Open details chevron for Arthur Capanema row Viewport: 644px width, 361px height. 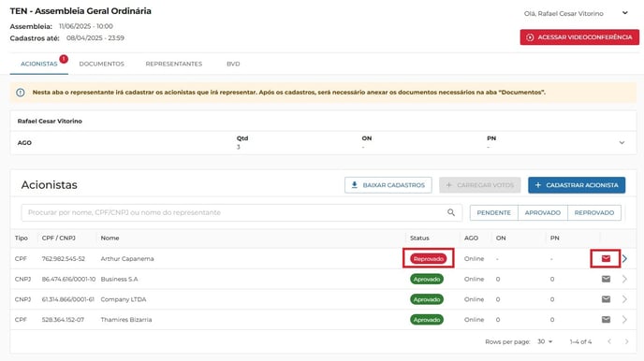click(x=624, y=258)
